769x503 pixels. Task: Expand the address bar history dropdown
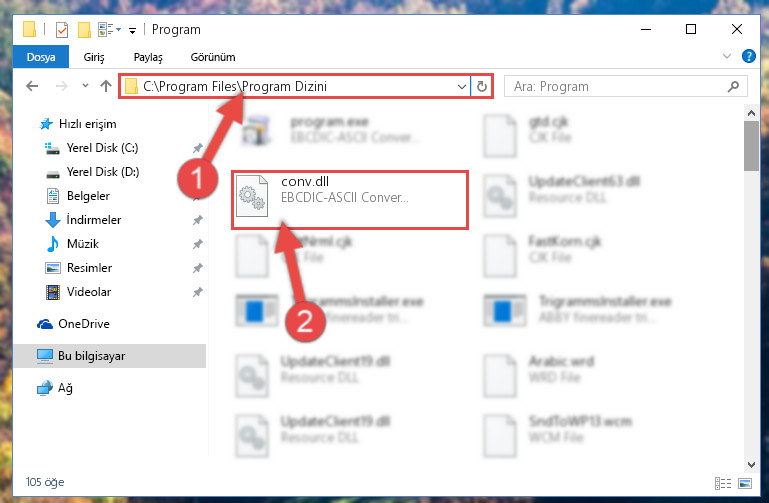point(461,87)
